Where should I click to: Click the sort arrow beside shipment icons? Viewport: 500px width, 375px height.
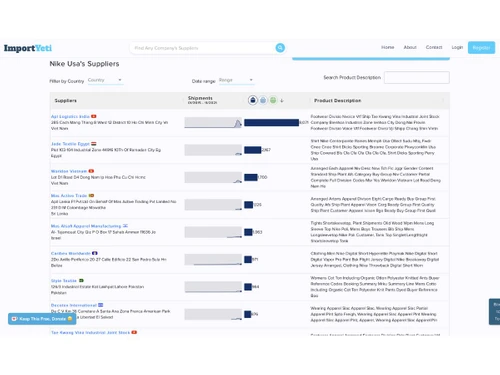coord(282,100)
